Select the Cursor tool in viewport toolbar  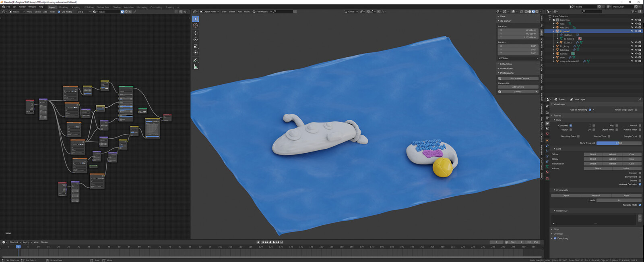(196, 25)
